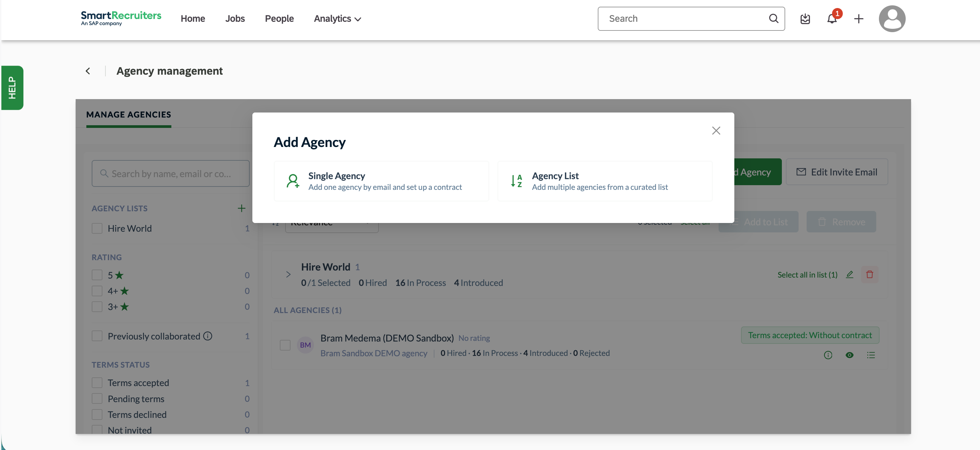The height and width of the screenshot is (450, 980).
Task: Click the Agency List A-Z sort icon
Action: (516, 181)
